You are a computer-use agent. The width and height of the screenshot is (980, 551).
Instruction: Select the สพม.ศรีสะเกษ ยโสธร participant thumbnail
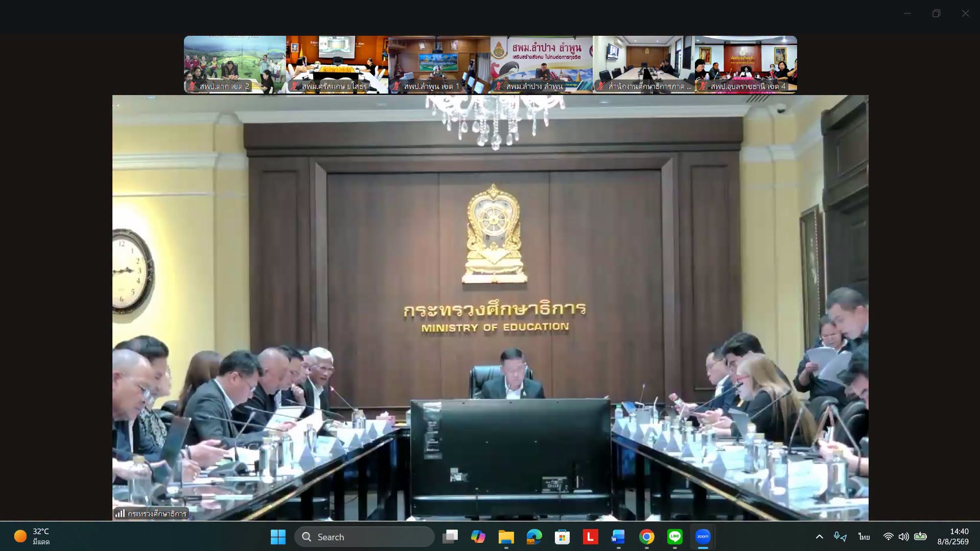pyautogui.click(x=337, y=64)
